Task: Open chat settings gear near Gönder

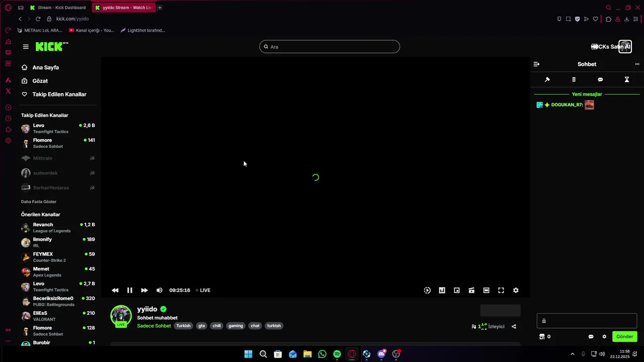Action: point(604,336)
